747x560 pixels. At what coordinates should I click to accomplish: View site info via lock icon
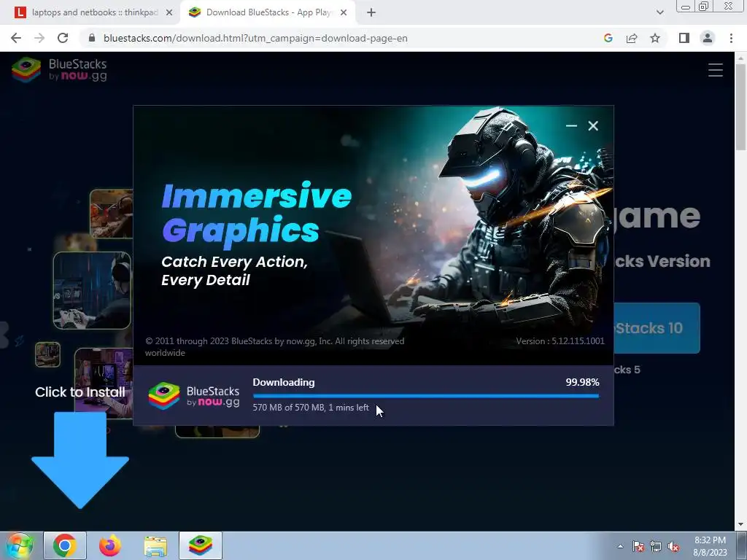tap(92, 38)
